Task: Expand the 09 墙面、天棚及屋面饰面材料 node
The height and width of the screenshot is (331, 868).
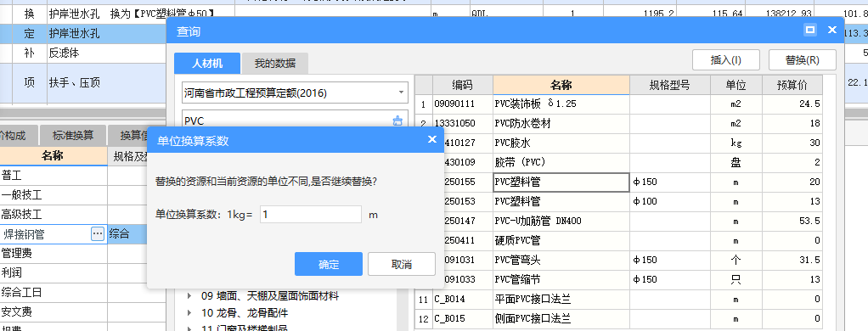Action: click(x=190, y=296)
